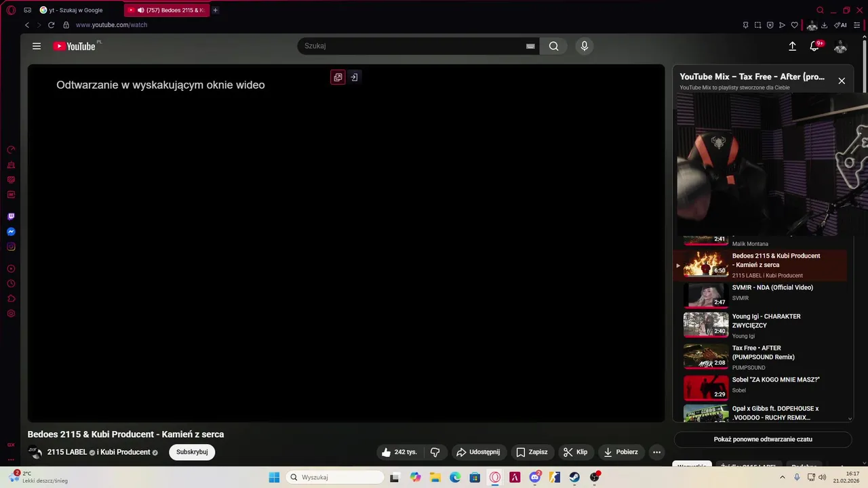Open the ad blocker shield icon
This screenshot has height=488, width=868.
pos(770,25)
